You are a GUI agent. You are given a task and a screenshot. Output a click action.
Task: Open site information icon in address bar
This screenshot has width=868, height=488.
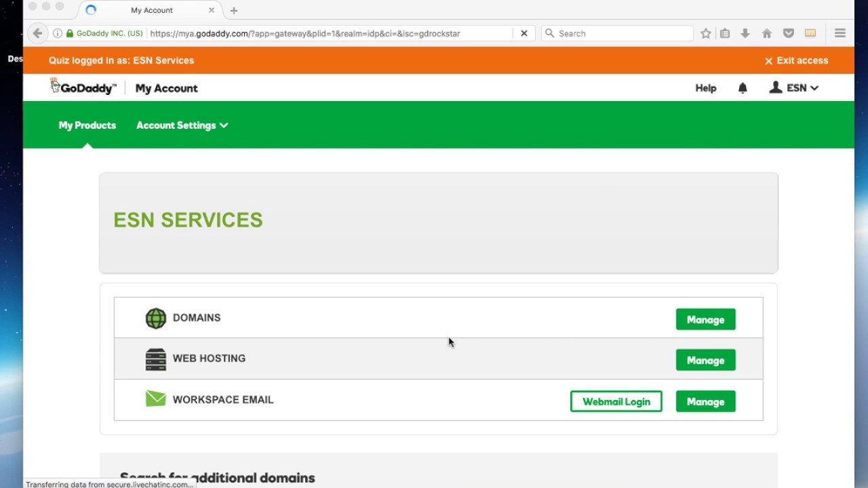tap(58, 33)
